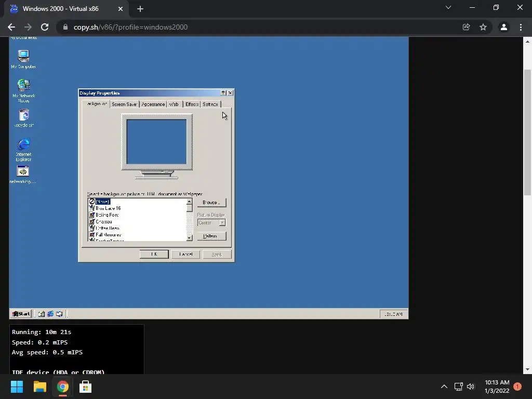Open network status tray icon
This screenshot has width=532, height=399.
tap(458, 387)
